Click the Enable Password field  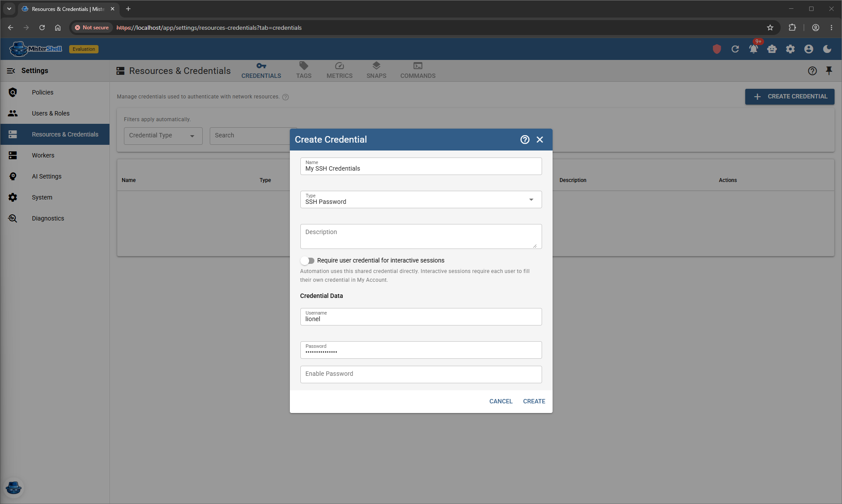(x=421, y=374)
